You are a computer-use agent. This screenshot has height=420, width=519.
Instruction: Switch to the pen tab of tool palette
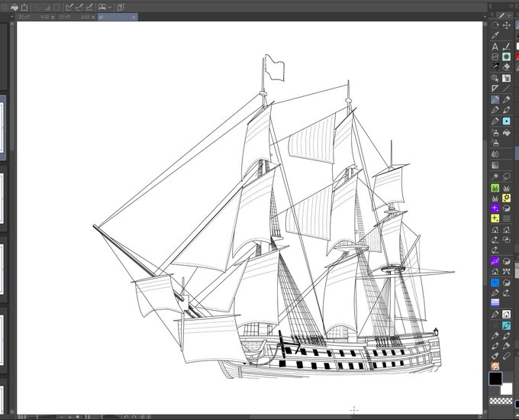tap(501, 15)
